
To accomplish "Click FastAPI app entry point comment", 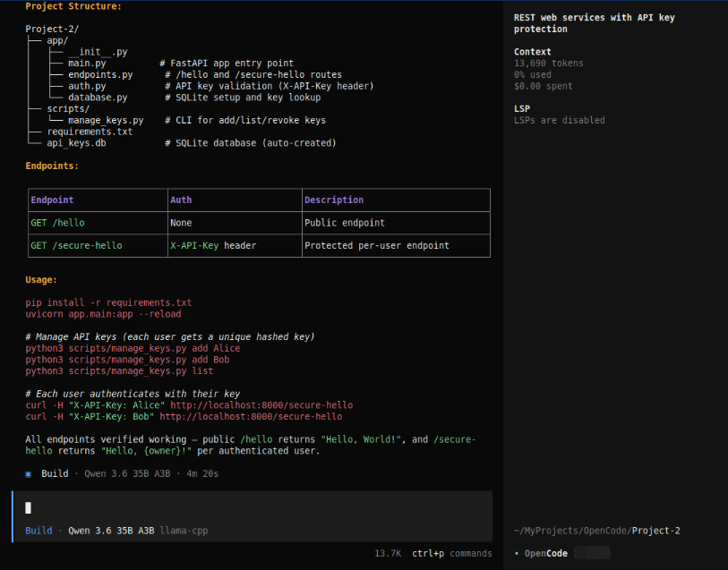I will pos(227,63).
